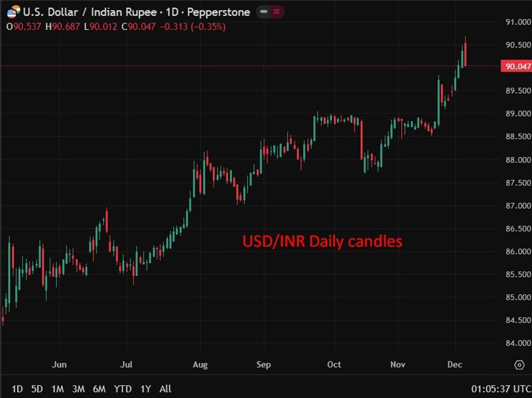The image size is (532, 398).
Task: Open the U.S. Dollar / Indian Rupee symbol
Action: coord(87,11)
